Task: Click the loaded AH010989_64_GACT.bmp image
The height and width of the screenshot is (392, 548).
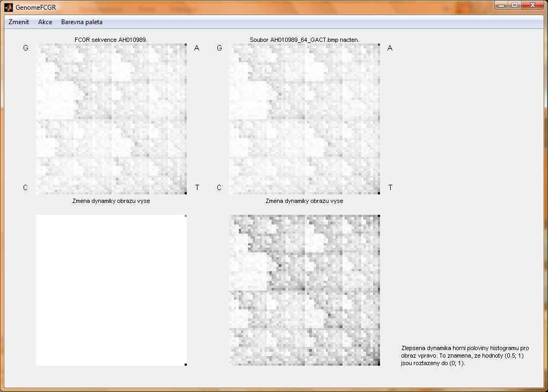Action: (x=305, y=119)
